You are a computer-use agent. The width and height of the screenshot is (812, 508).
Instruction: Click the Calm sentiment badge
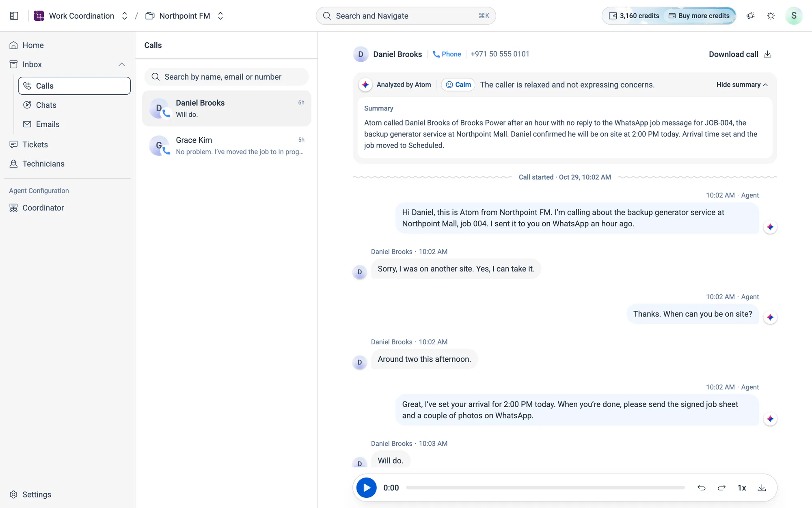pos(458,85)
